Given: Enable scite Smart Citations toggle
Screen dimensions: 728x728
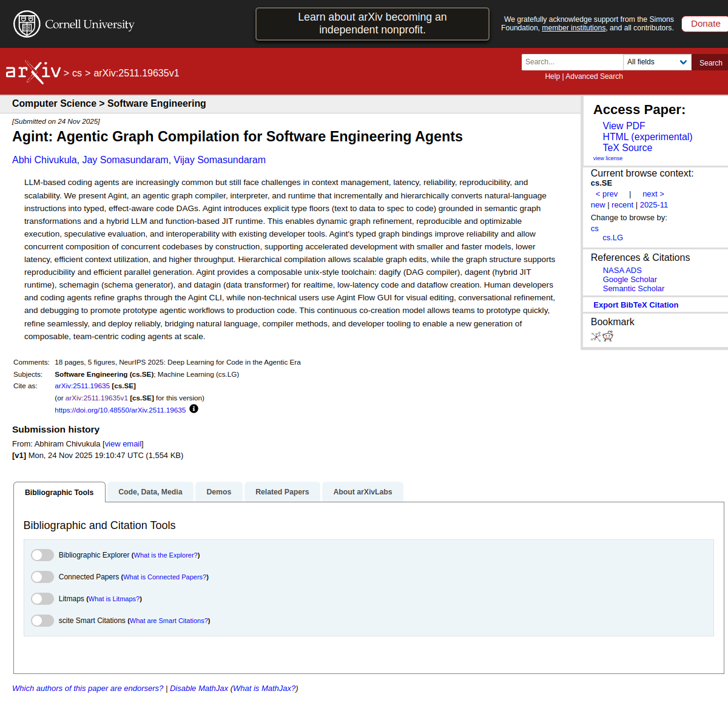Looking at the screenshot, I should [x=42, y=621].
